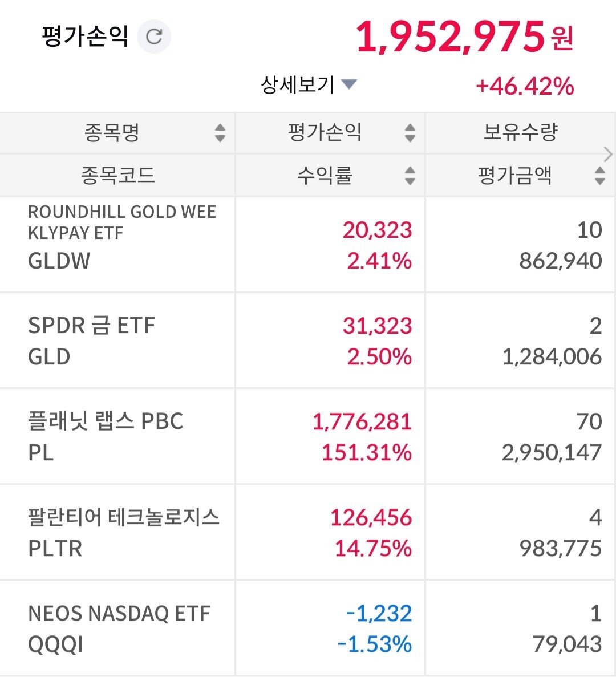Select the 플래닛 랩스 PBC stock
Viewport: 616px width, 677px height.
point(106,436)
